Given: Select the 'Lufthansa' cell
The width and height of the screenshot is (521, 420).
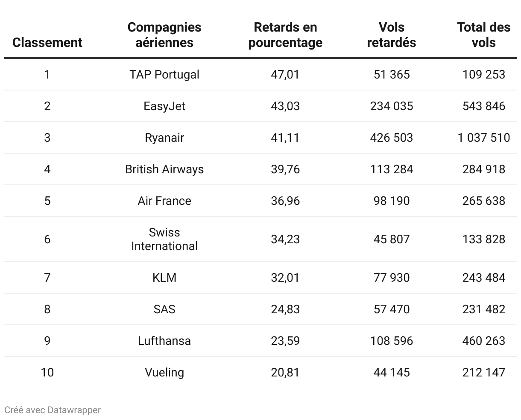Looking at the screenshot, I should tap(164, 341).
